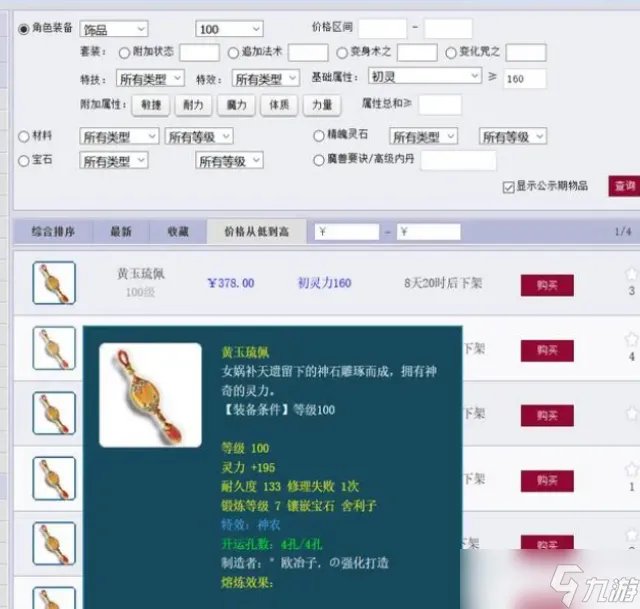The image size is (640, 609).
Task: Click the 特效：神农 line in tooltip
Action: (251, 525)
